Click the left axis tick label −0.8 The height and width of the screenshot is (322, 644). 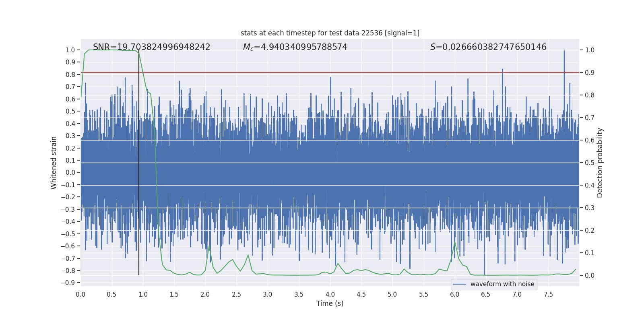point(68,270)
